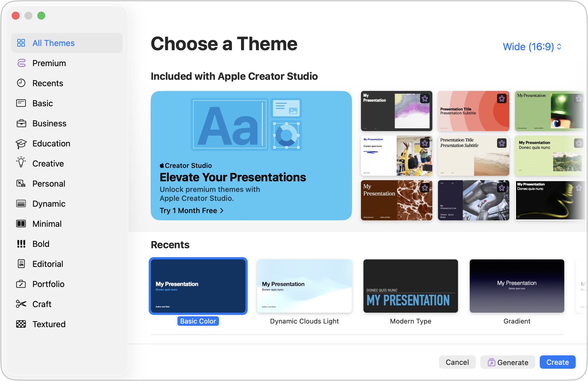Click the Premium swirl icon in sidebar
This screenshot has width=588, height=381.
click(x=21, y=63)
